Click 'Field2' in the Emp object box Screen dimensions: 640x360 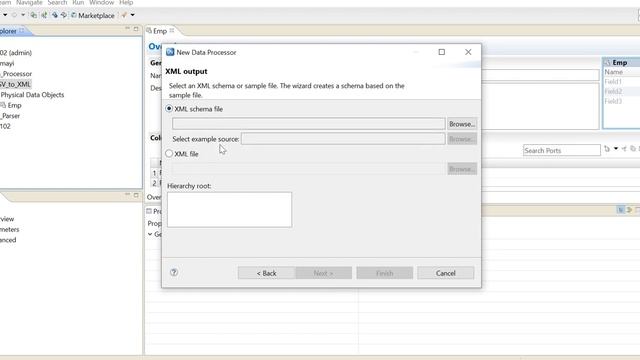[613, 91]
